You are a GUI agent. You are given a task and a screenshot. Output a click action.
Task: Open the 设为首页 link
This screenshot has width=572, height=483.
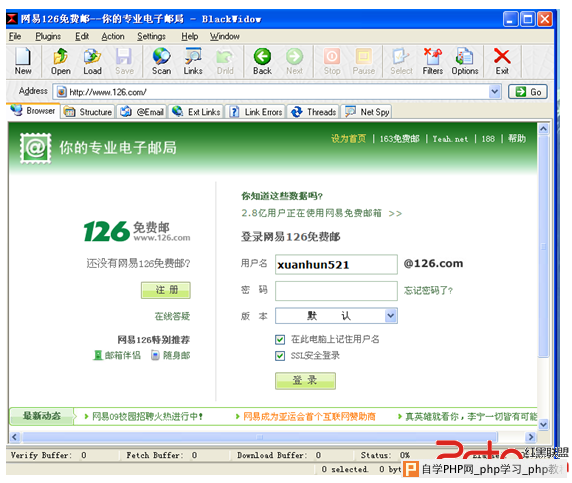(348, 139)
